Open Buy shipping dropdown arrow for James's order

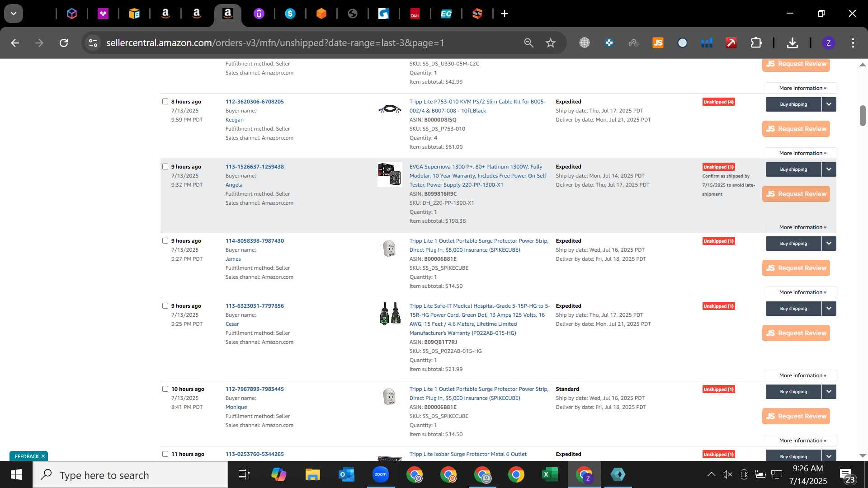[x=829, y=244]
